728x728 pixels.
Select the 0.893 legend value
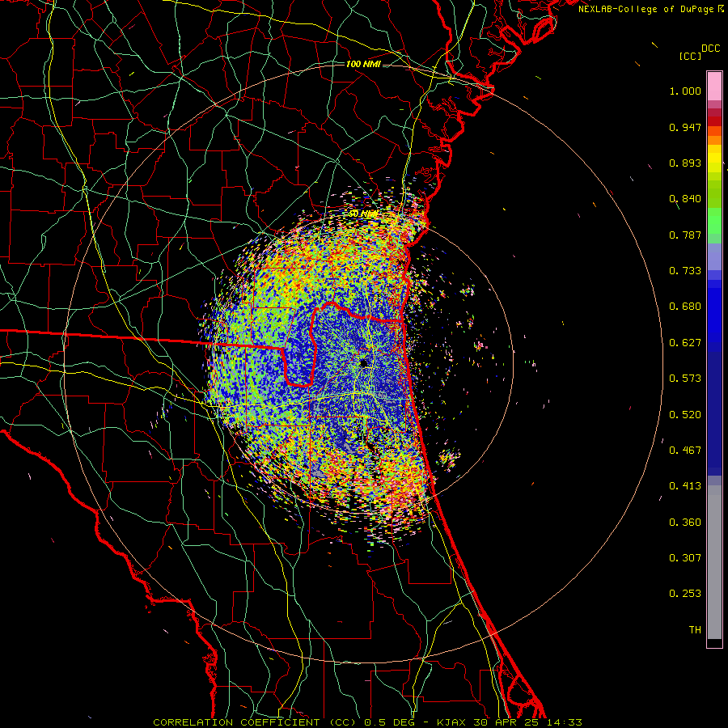pyautogui.click(x=685, y=163)
